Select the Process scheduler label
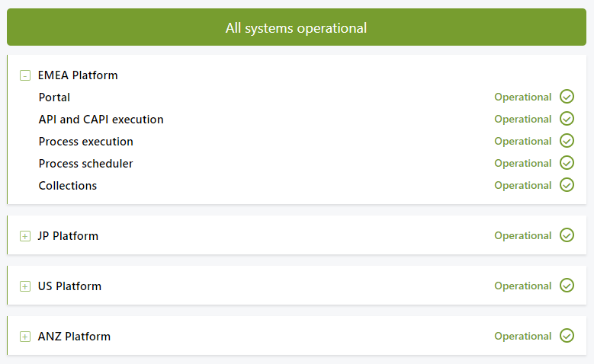Screen dimensions: 594x364 [x=85, y=164]
